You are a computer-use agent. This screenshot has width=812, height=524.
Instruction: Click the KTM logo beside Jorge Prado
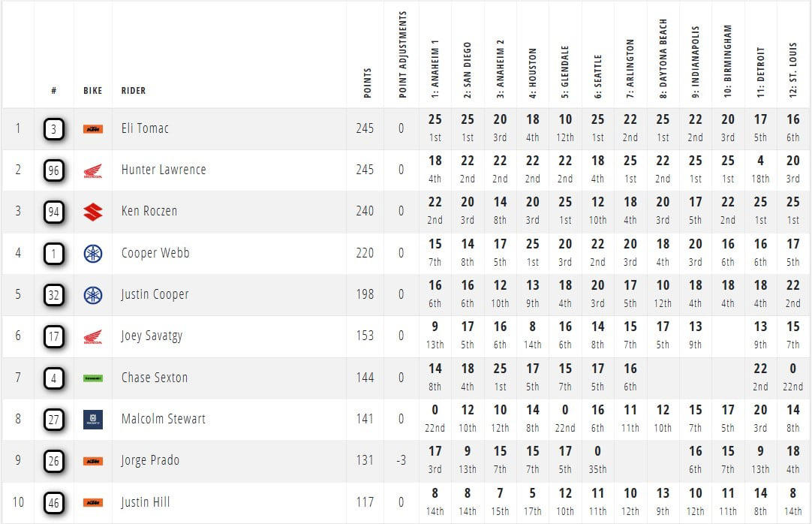93,461
